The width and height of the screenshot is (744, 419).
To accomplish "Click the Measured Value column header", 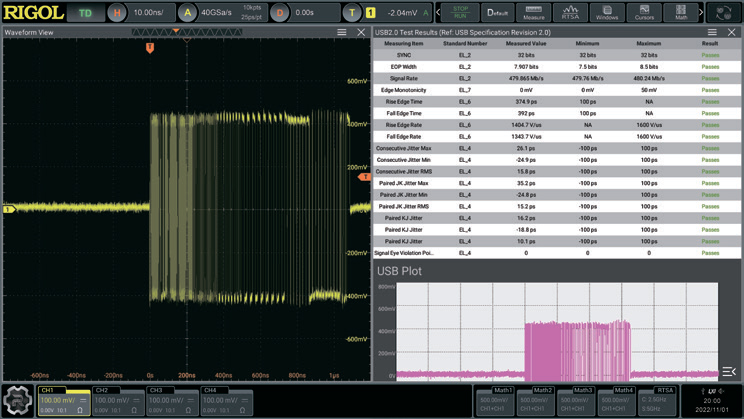I will point(526,44).
